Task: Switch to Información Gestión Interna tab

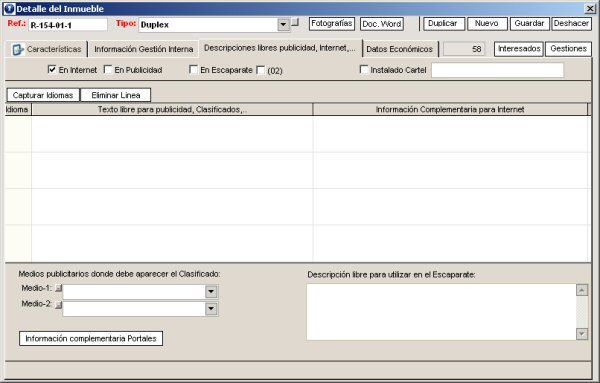Action: click(143, 49)
